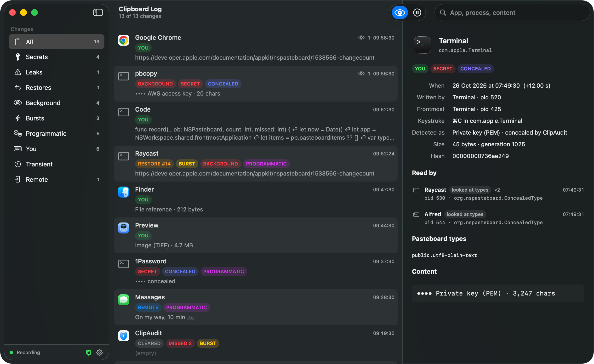Select the Programmatic filter

click(x=57, y=134)
